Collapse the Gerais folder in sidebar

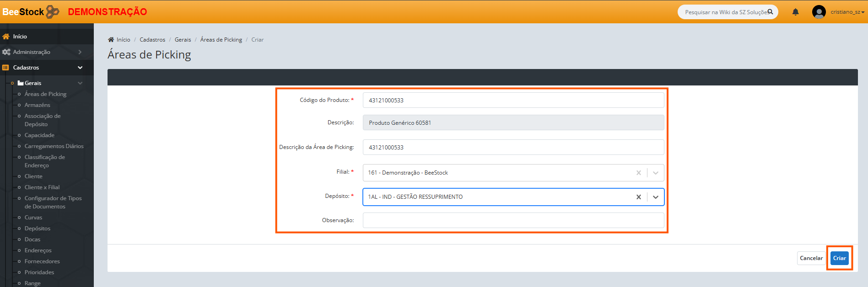tap(80, 83)
